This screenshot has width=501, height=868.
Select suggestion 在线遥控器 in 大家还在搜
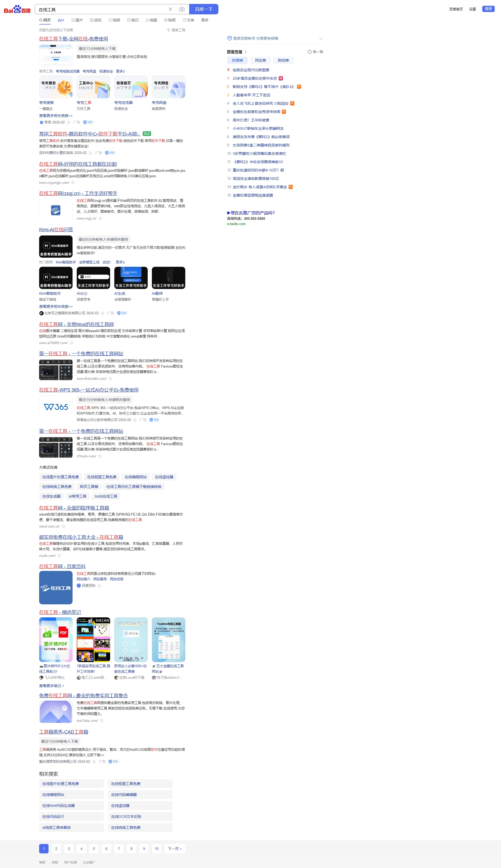164,477
